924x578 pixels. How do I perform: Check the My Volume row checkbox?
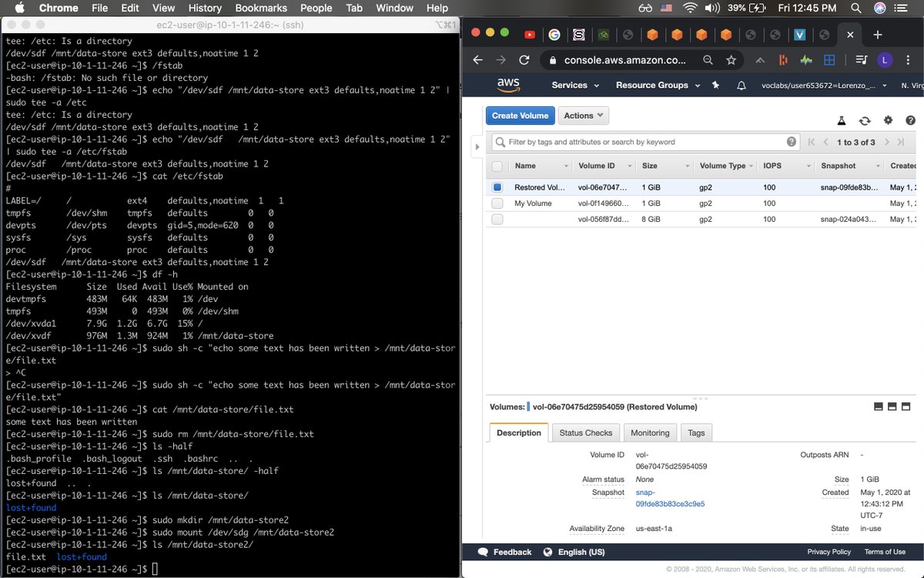point(497,203)
